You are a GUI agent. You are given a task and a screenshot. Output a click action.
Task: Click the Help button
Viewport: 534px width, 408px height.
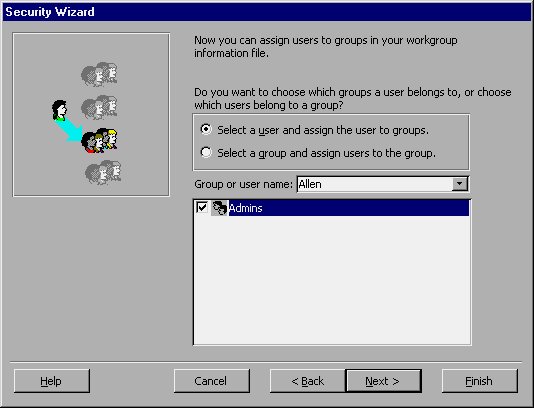coord(52,381)
